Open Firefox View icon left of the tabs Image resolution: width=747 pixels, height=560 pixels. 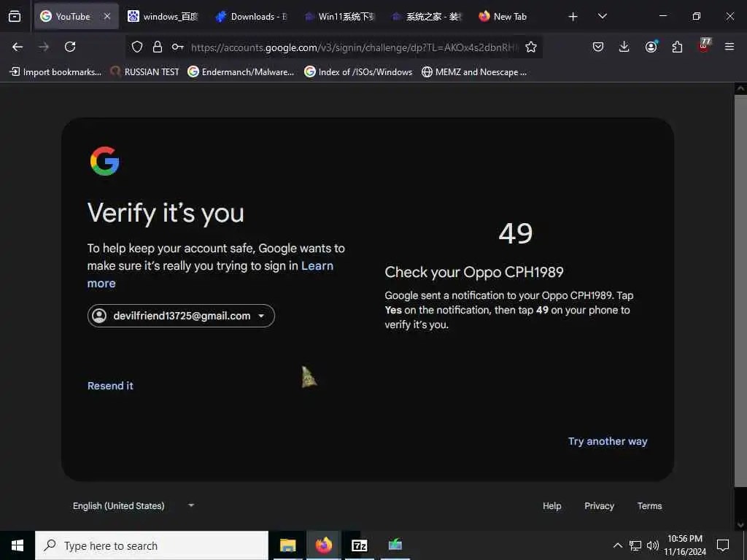click(15, 16)
